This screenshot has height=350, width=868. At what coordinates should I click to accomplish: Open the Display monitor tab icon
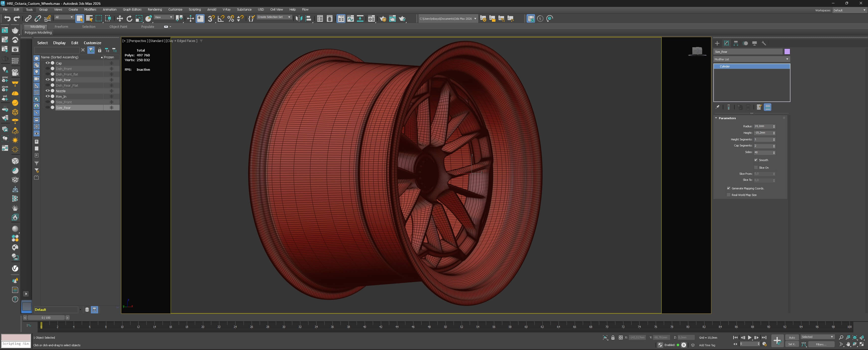pos(755,43)
